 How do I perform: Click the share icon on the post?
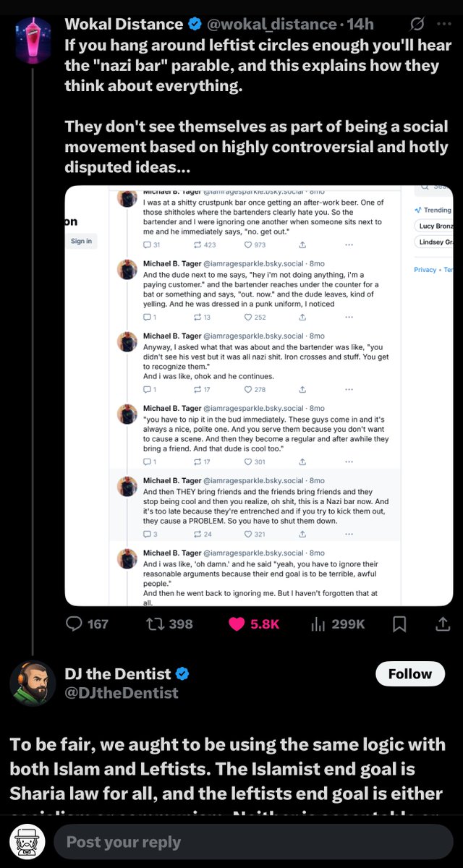pyautogui.click(x=442, y=624)
